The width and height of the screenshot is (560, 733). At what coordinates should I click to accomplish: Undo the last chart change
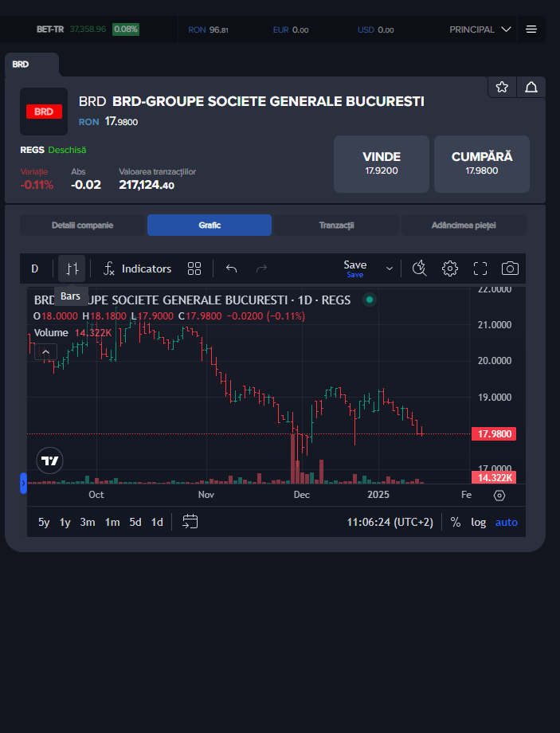[231, 269]
